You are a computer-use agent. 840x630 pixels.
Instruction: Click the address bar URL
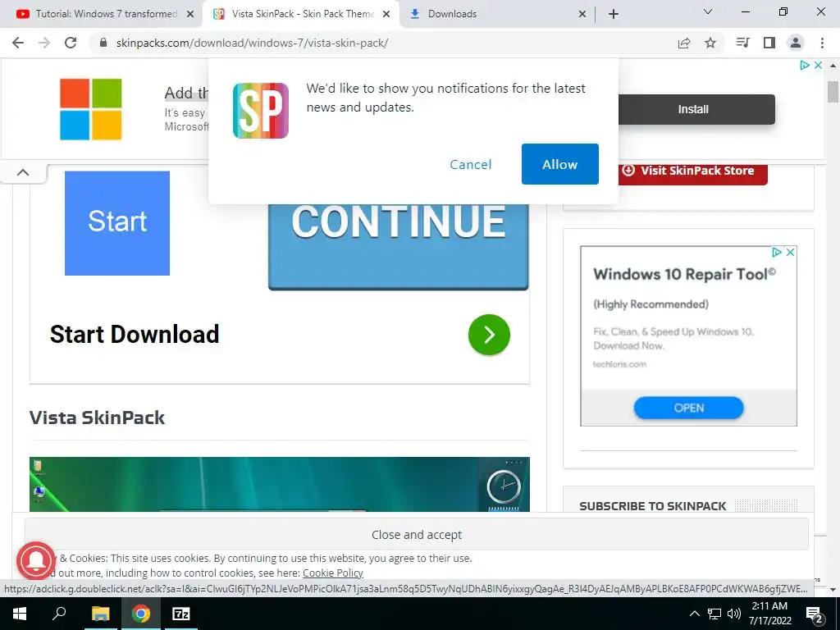[x=252, y=43]
